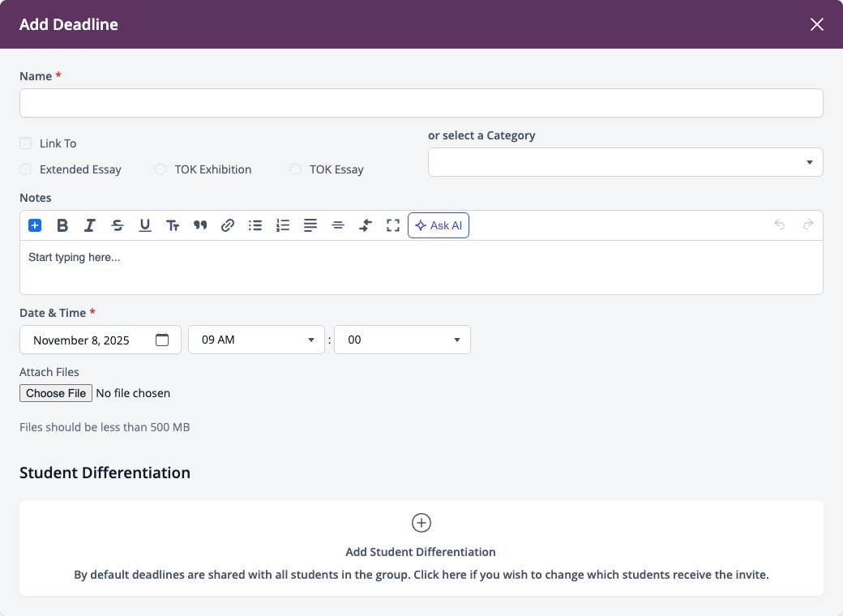Apply italic formatting in Notes editor

point(90,225)
